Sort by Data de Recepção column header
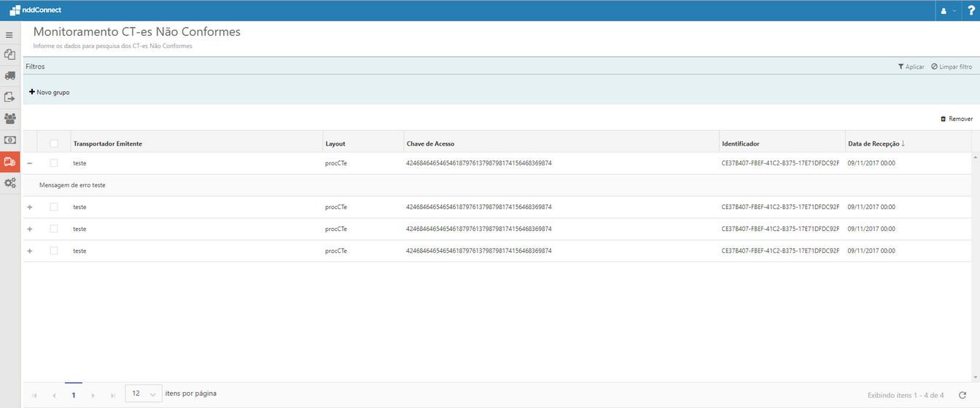 tap(873, 144)
